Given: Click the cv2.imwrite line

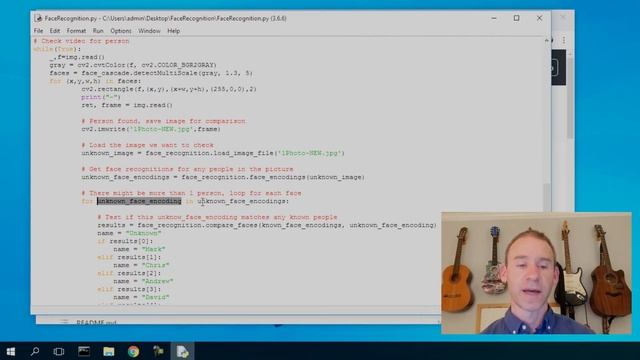Looking at the screenshot, I should coord(151,129).
